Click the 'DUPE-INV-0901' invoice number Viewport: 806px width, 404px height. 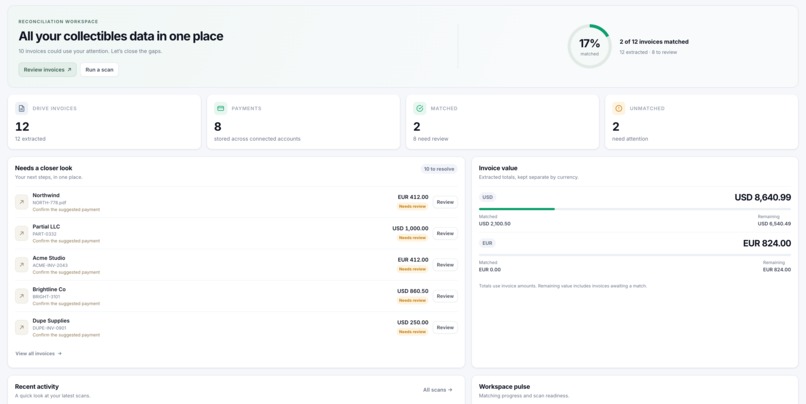49,328
